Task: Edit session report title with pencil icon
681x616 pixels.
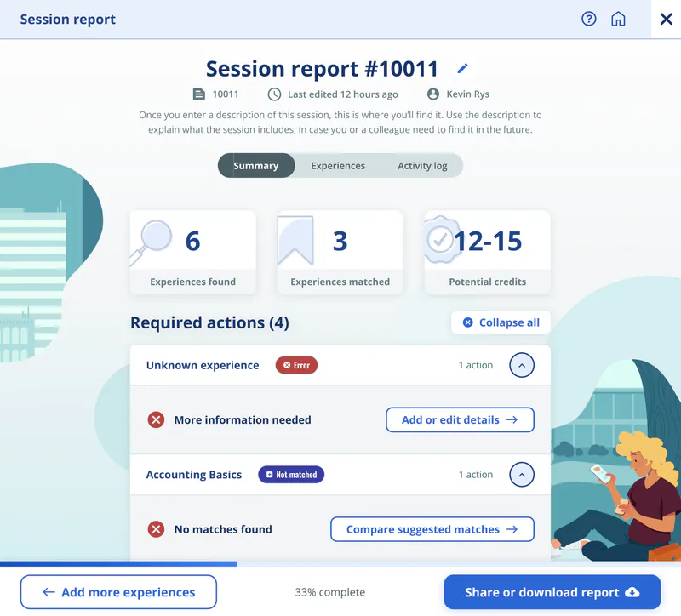Action: tap(462, 68)
